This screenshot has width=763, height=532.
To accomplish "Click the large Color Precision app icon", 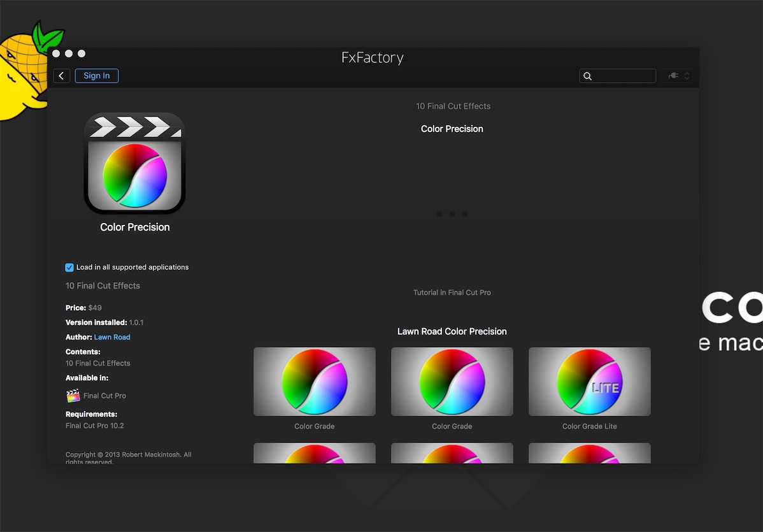I will coord(135,164).
